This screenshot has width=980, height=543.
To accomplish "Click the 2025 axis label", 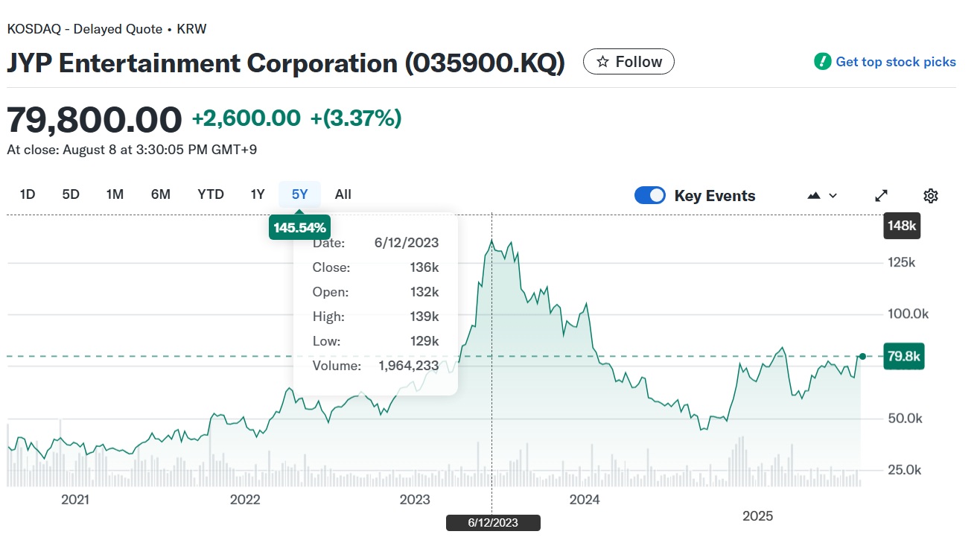I will [758, 515].
